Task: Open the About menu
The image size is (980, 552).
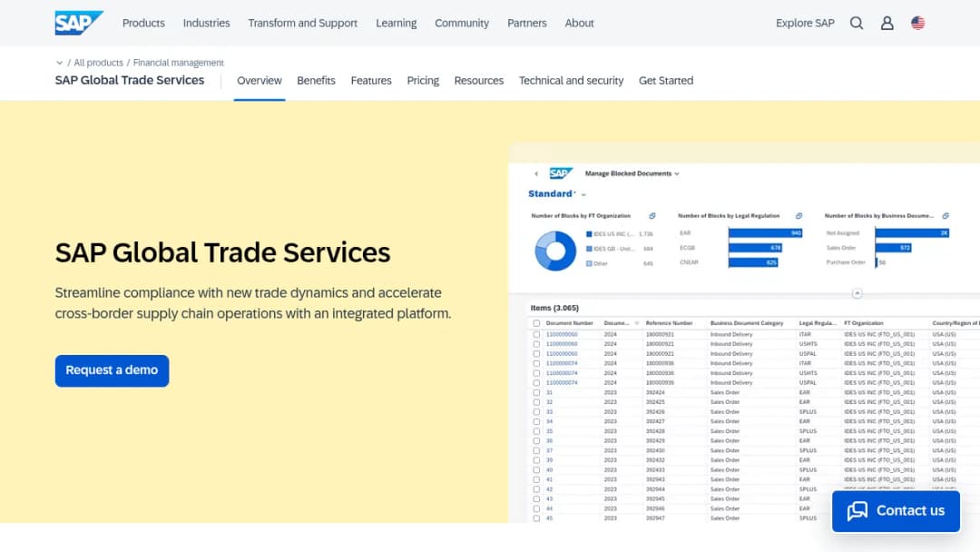Action: tap(579, 23)
